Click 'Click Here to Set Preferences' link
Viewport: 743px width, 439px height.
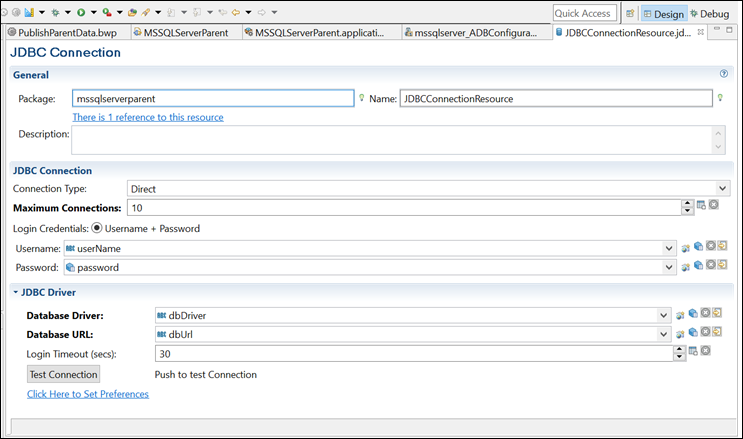click(88, 394)
